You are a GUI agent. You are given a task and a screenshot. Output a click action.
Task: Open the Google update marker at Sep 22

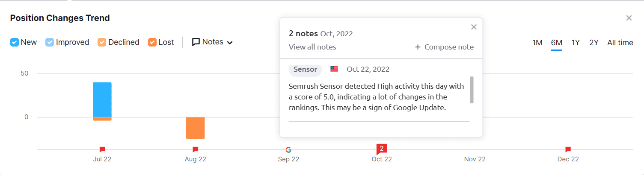(x=288, y=150)
